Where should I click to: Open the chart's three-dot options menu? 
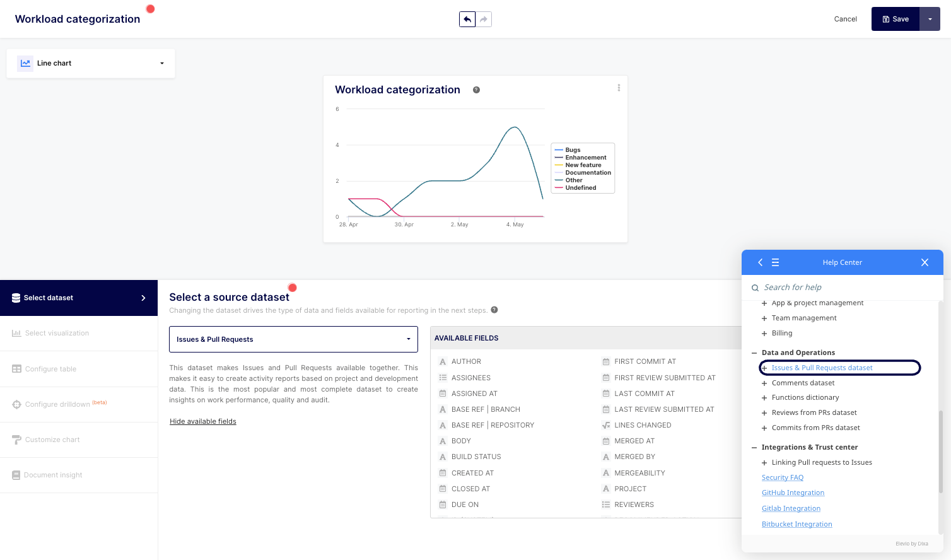pyautogui.click(x=619, y=88)
